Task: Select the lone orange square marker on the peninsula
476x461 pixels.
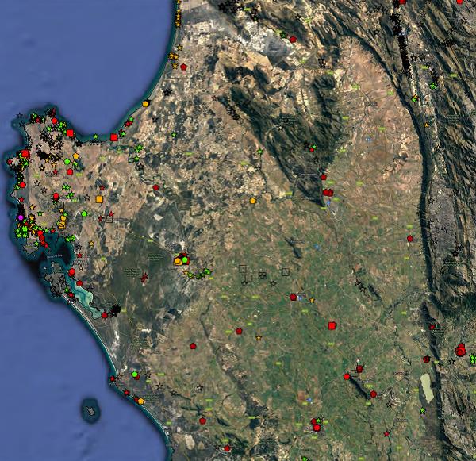Action: [x=100, y=199]
